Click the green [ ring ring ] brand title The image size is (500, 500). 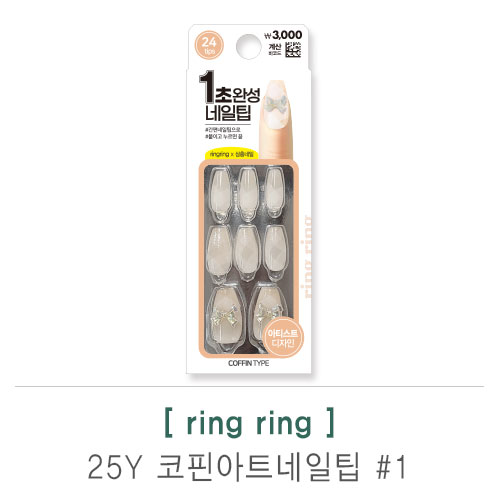pyautogui.click(x=249, y=424)
